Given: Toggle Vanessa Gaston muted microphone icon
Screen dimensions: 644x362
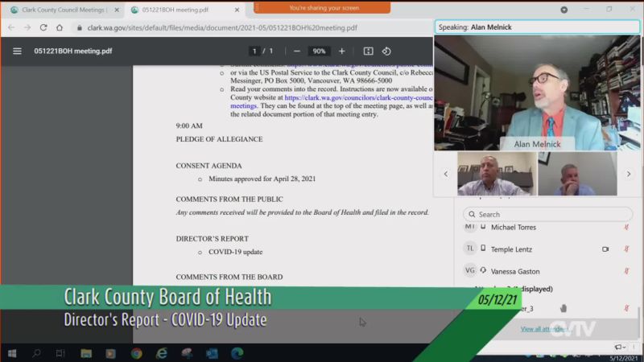Looking at the screenshot, I should pyautogui.click(x=626, y=271).
